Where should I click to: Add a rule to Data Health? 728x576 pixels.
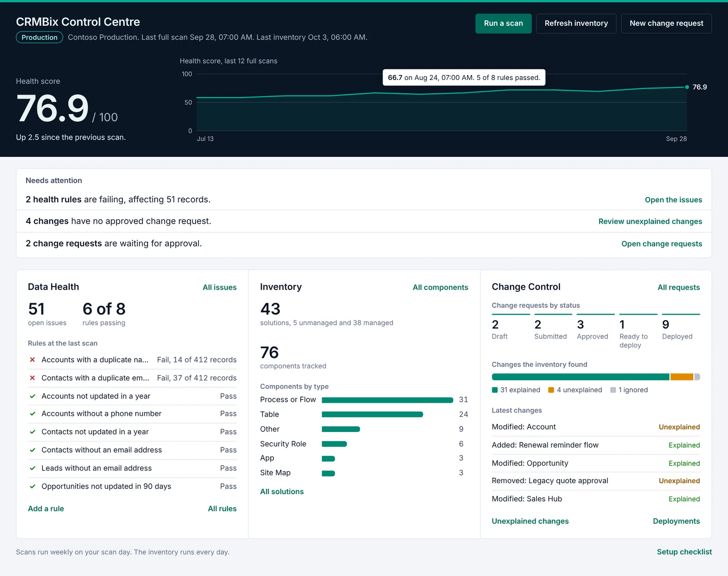[46, 509]
